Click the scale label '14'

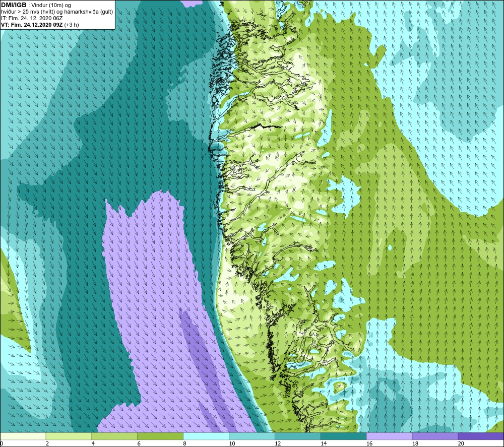point(324,443)
